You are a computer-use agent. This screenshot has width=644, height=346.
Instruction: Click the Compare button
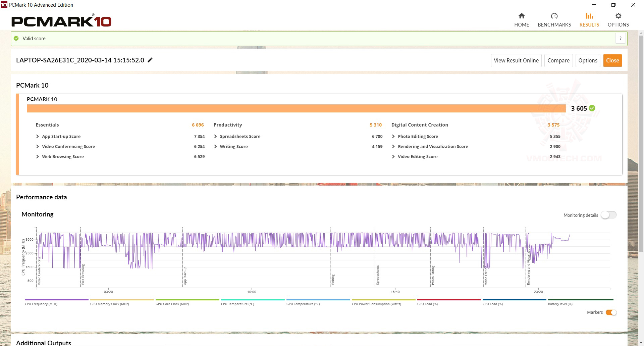[x=558, y=60]
